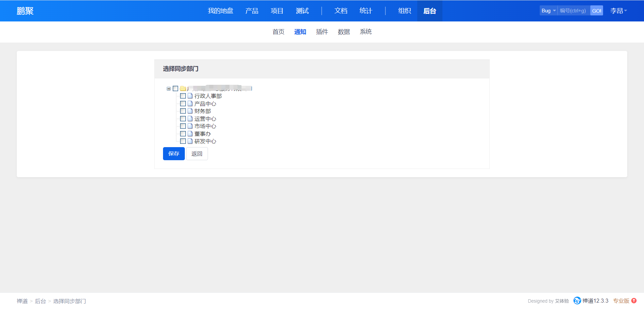Click the 专业版 upgrade link
644x309 pixels.
pos(621,301)
